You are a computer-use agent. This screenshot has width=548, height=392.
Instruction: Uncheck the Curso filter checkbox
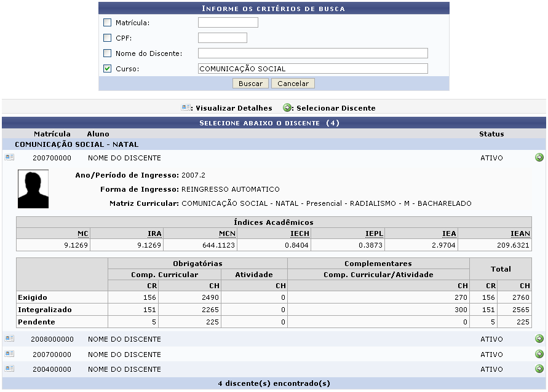pyautogui.click(x=107, y=68)
